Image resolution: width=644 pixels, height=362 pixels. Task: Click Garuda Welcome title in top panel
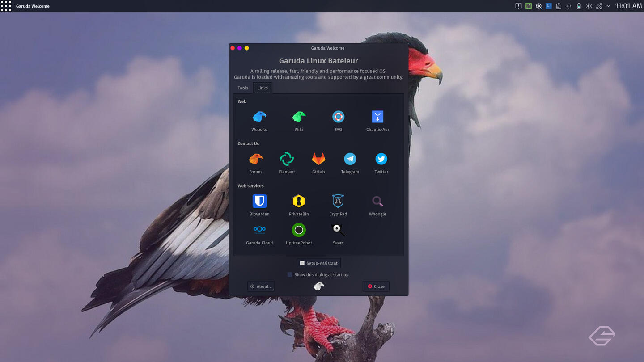coord(33,6)
